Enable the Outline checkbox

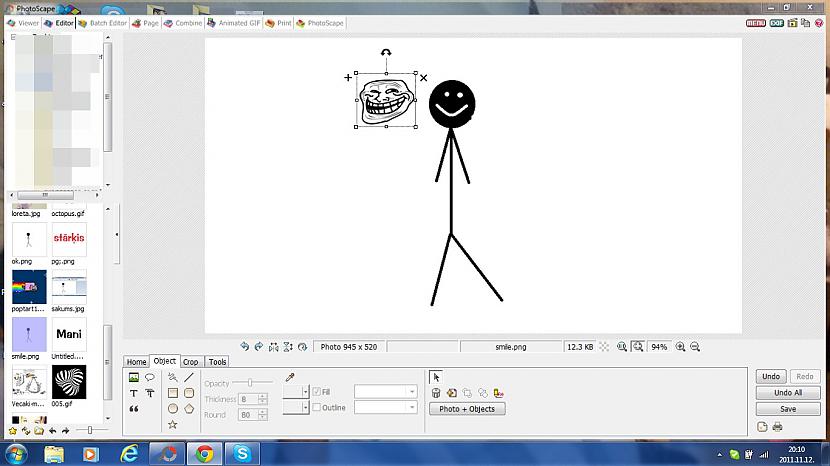317,407
